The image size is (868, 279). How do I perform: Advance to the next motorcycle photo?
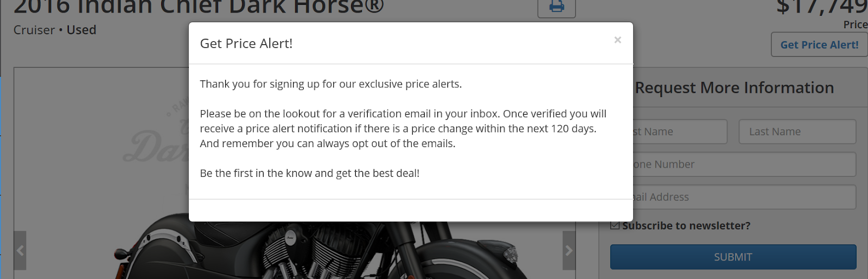(569, 251)
